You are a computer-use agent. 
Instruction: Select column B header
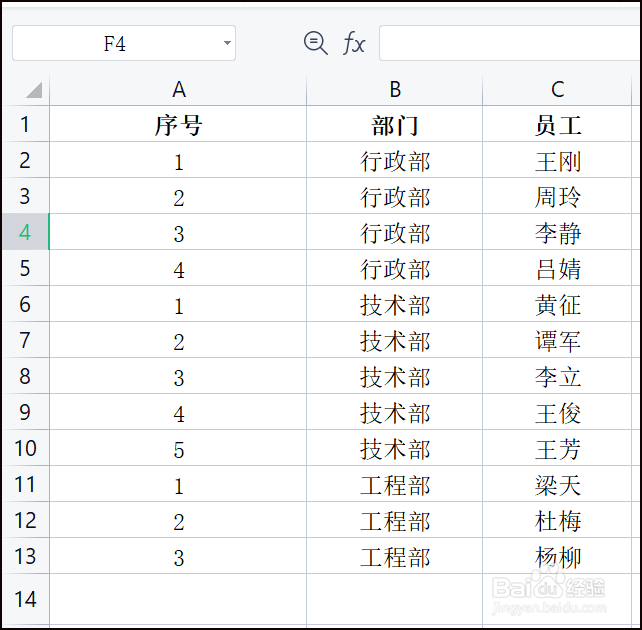click(x=395, y=90)
